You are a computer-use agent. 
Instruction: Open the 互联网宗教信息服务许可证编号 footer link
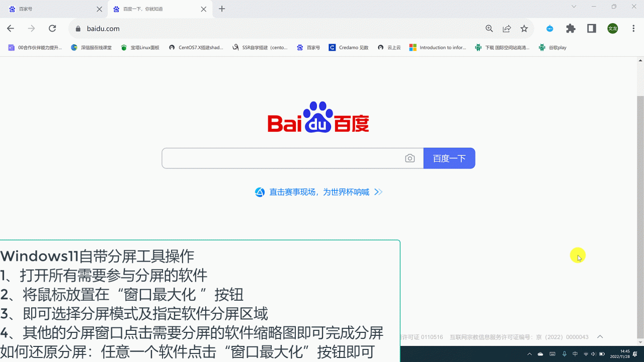[x=519, y=337]
